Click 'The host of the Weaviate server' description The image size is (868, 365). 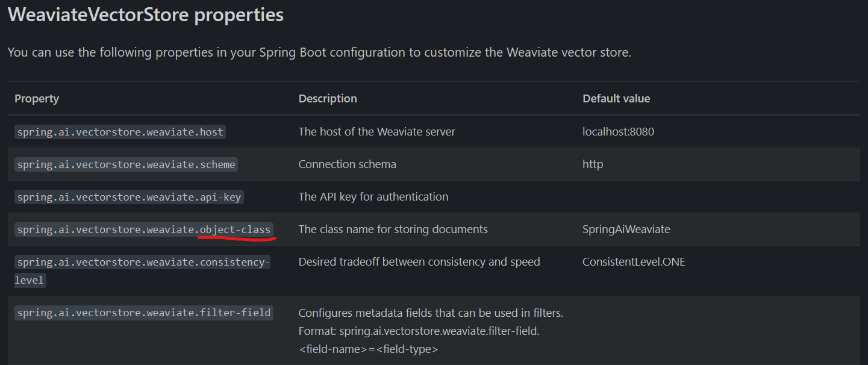click(377, 131)
